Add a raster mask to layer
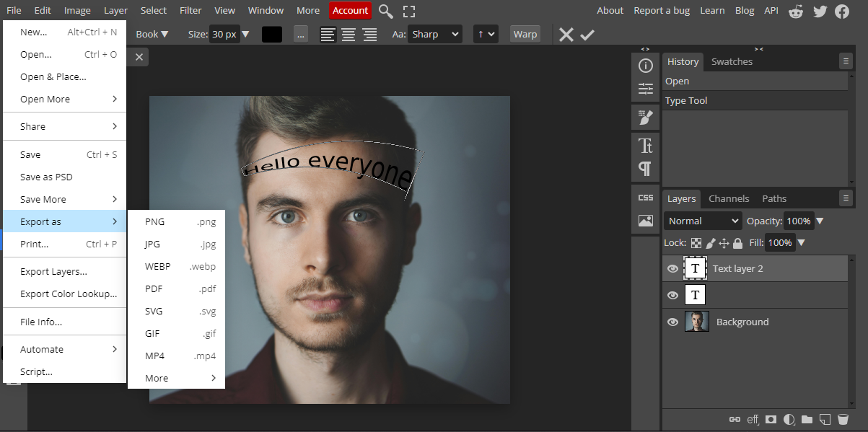Screen dimensions: 868x432 coord(771,419)
